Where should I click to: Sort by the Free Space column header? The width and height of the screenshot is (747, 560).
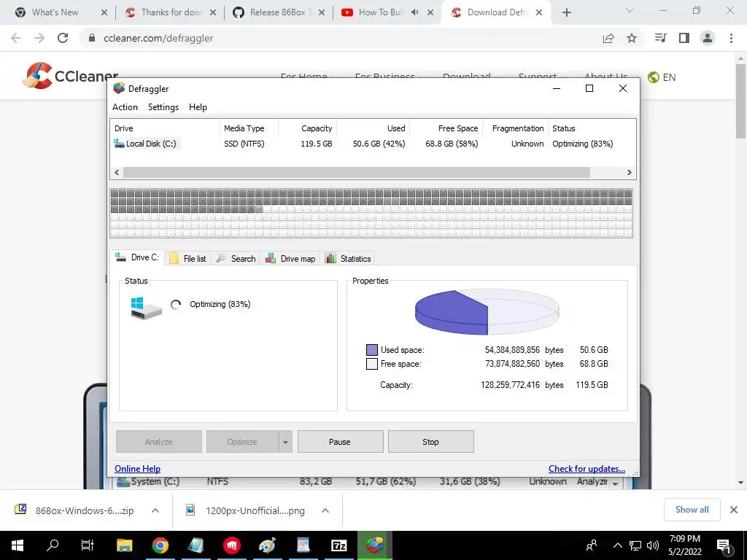pos(446,128)
